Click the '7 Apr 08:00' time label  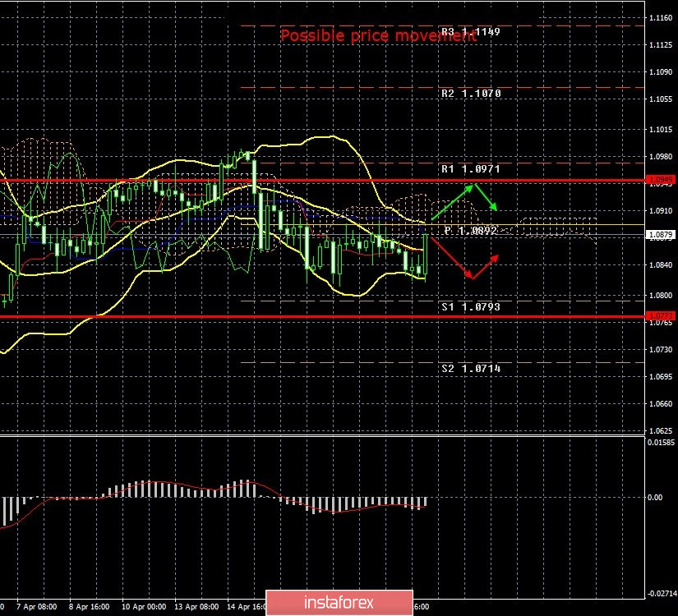(37, 607)
